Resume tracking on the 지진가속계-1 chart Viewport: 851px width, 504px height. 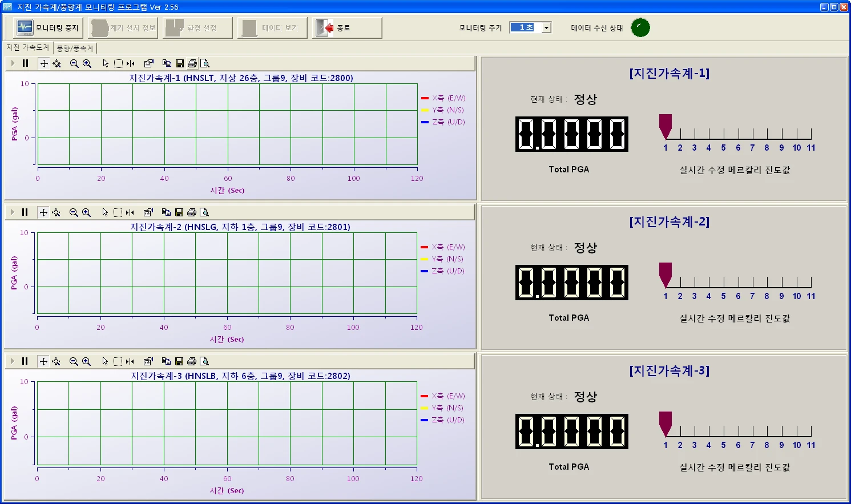[x=13, y=63]
